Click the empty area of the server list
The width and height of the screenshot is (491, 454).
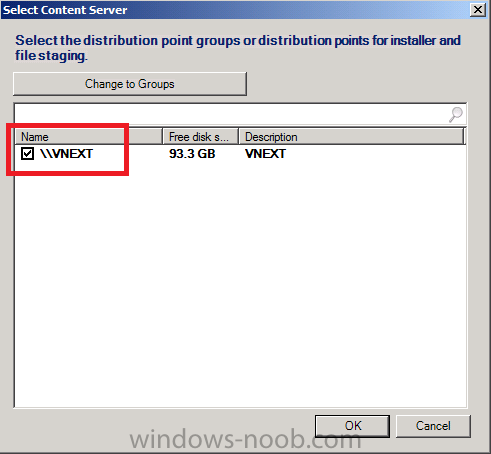tap(240, 283)
